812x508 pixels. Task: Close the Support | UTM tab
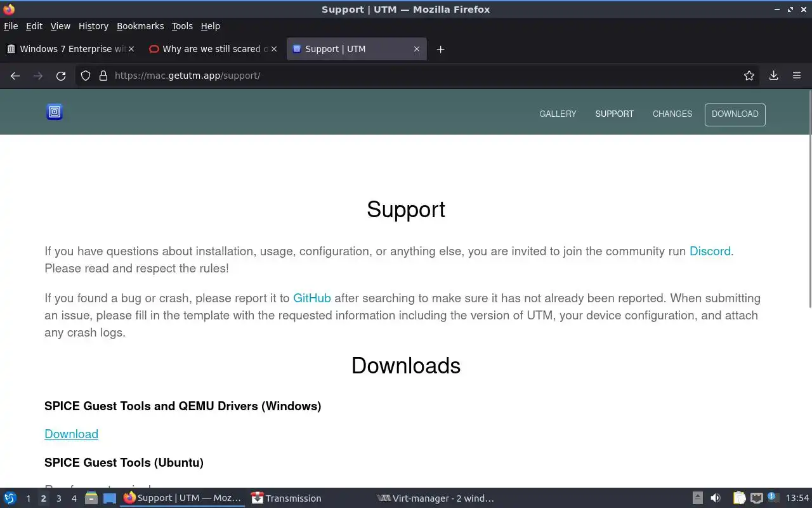point(417,49)
